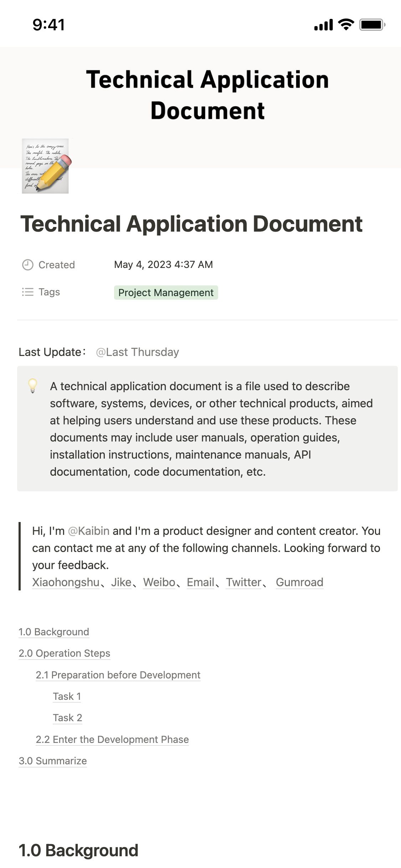Click the list icon beside Tags
Image resolution: width=401 pixels, height=868 pixels.
tap(28, 292)
